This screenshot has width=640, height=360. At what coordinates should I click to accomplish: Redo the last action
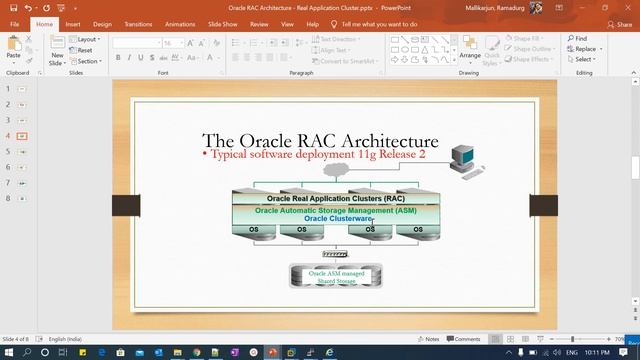(47, 8)
